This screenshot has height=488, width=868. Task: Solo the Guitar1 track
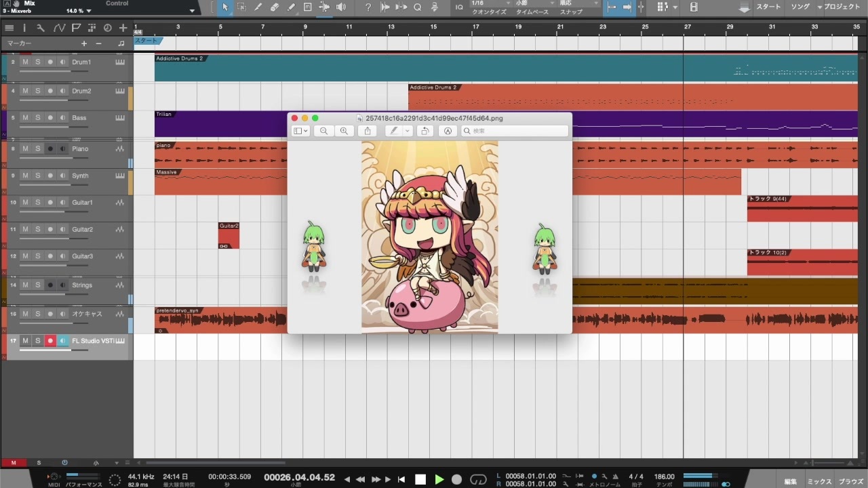pos(37,203)
